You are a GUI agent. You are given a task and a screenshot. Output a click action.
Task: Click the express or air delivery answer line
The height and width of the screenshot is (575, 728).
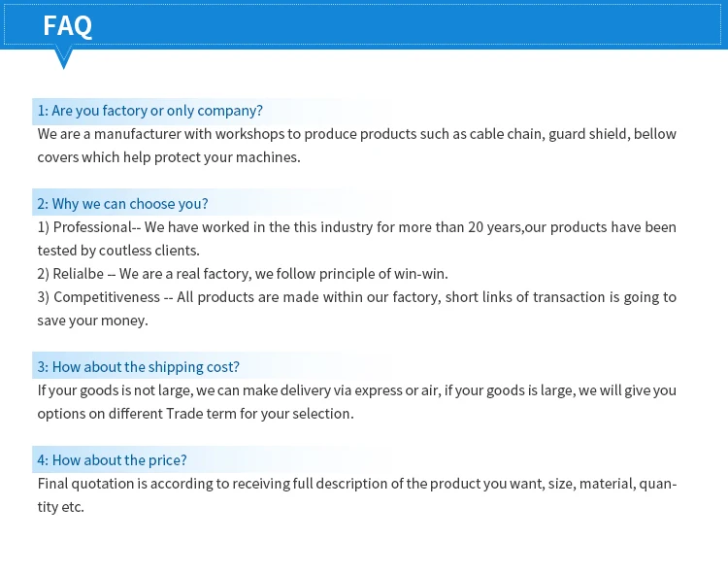356,390
